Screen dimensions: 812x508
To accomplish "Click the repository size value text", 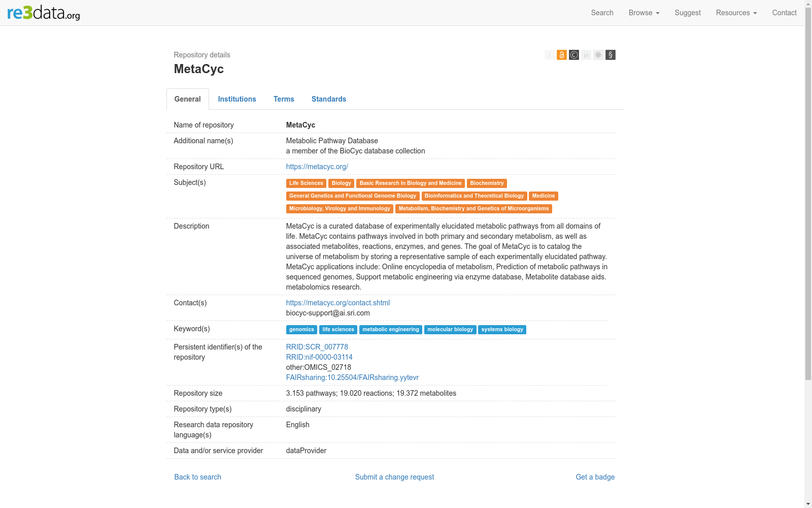I will click(371, 393).
